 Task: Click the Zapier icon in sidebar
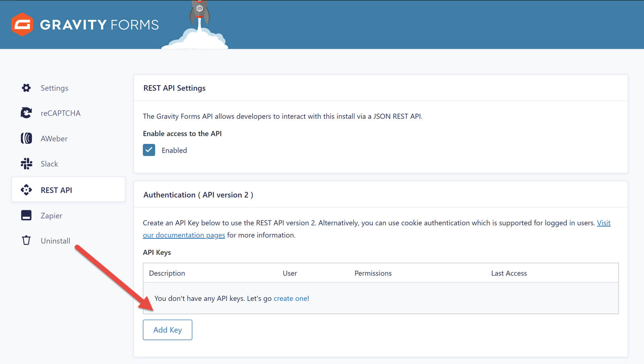point(26,215)
